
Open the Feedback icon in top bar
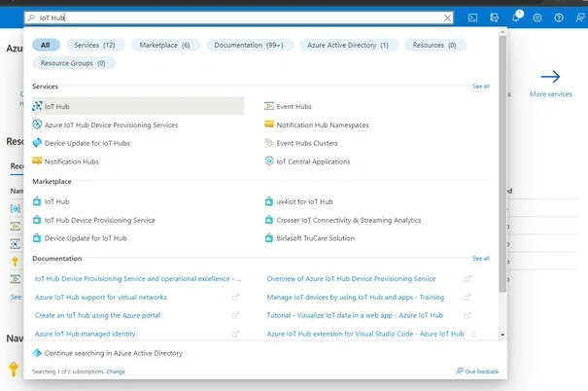[x=580, y=18]
